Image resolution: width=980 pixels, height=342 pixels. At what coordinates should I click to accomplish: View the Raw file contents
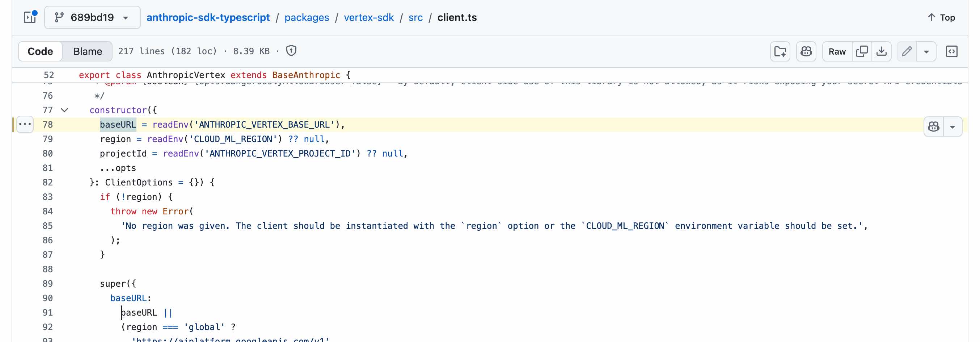click(837, 51)
